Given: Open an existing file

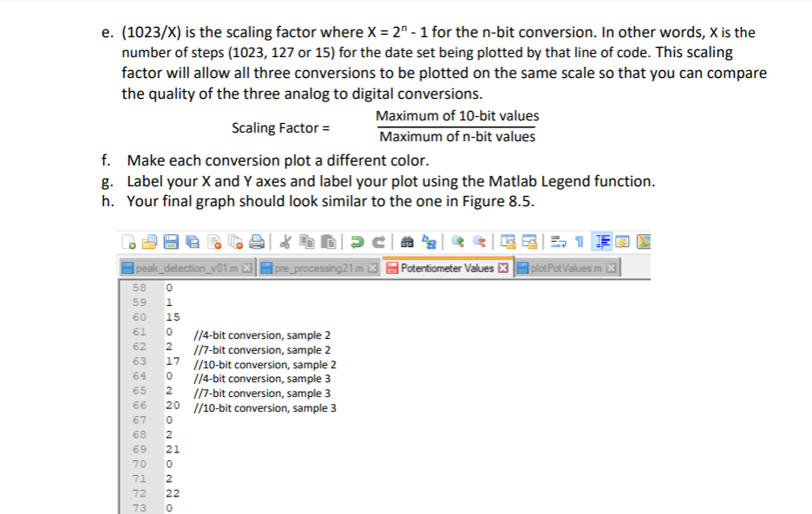Looking at the screenshot, I should 151,241.
